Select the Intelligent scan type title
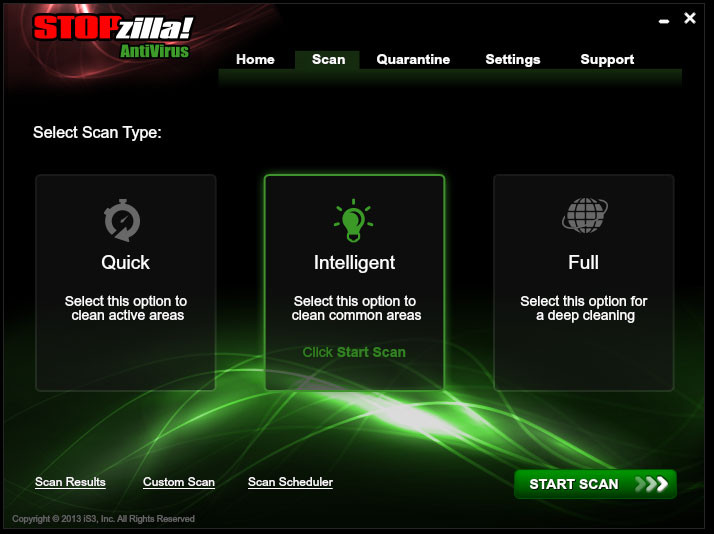 [354, 263]
